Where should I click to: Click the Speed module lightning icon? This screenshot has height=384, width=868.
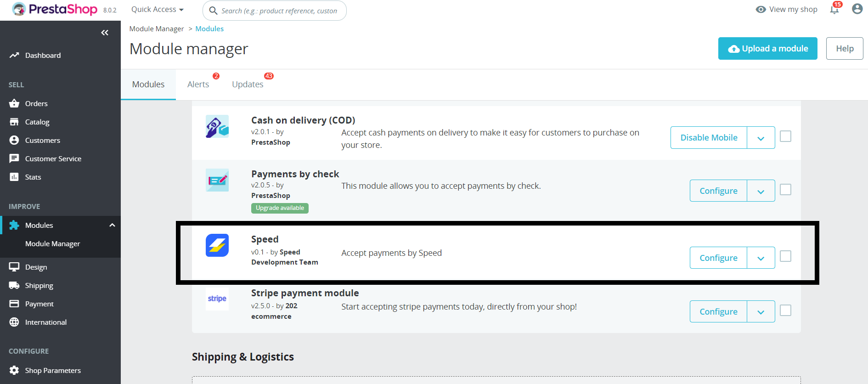(217, 245)
